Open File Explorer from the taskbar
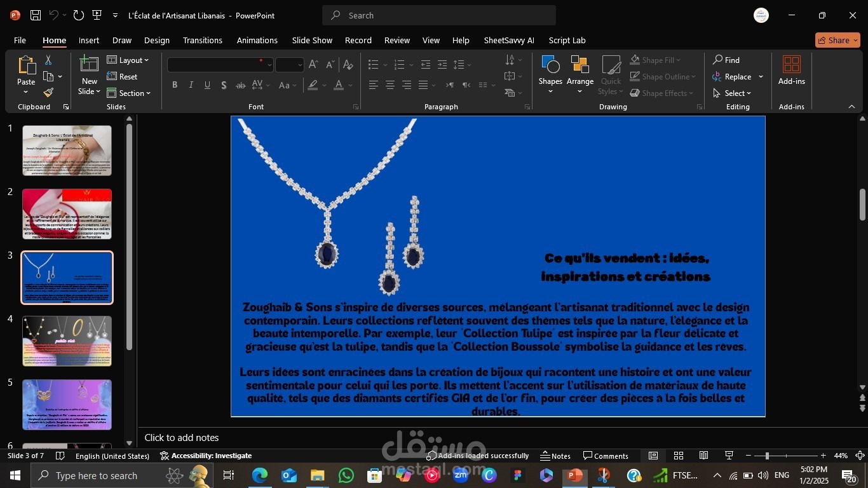Image resolution: width=868 pixels, height=488 pixels. [x=317, y=475]
